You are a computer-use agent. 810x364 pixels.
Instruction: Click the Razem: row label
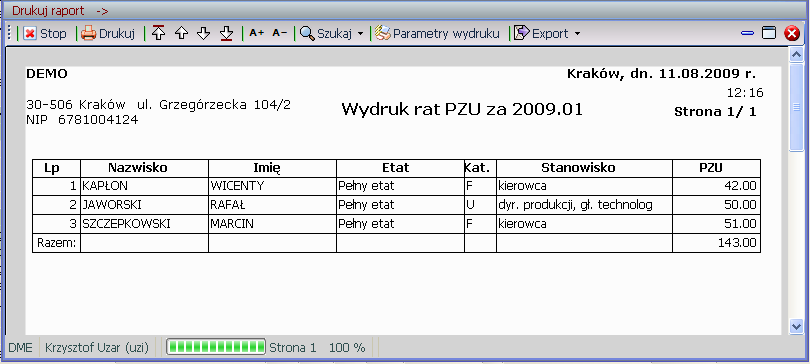coord(56,243)
